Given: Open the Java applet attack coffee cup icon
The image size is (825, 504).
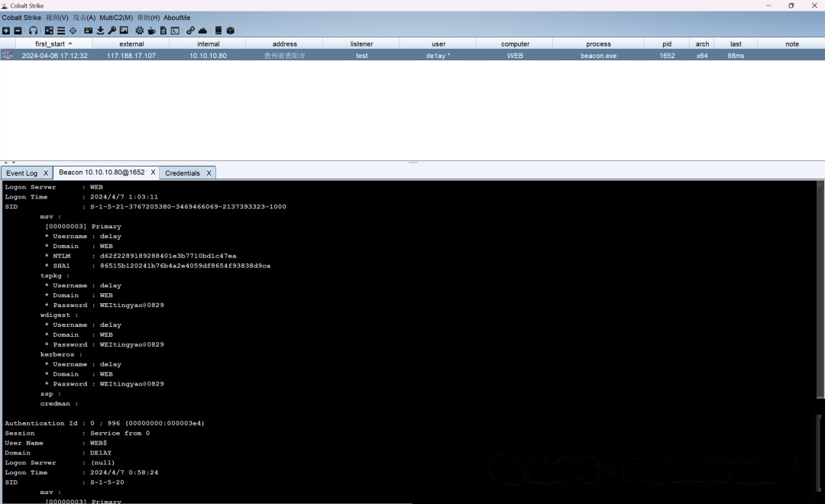Looking at the screenshot, I should pos(151,31).
